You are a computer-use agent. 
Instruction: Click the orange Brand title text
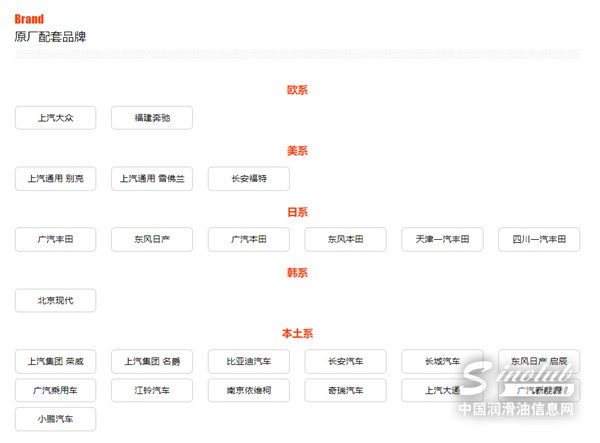click(29, 19)
